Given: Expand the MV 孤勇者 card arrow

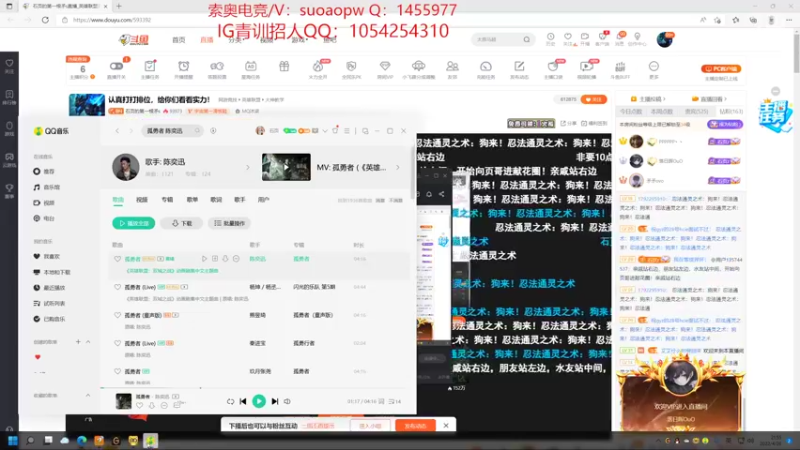Looking at the screenshot, I should coord(398,167).
